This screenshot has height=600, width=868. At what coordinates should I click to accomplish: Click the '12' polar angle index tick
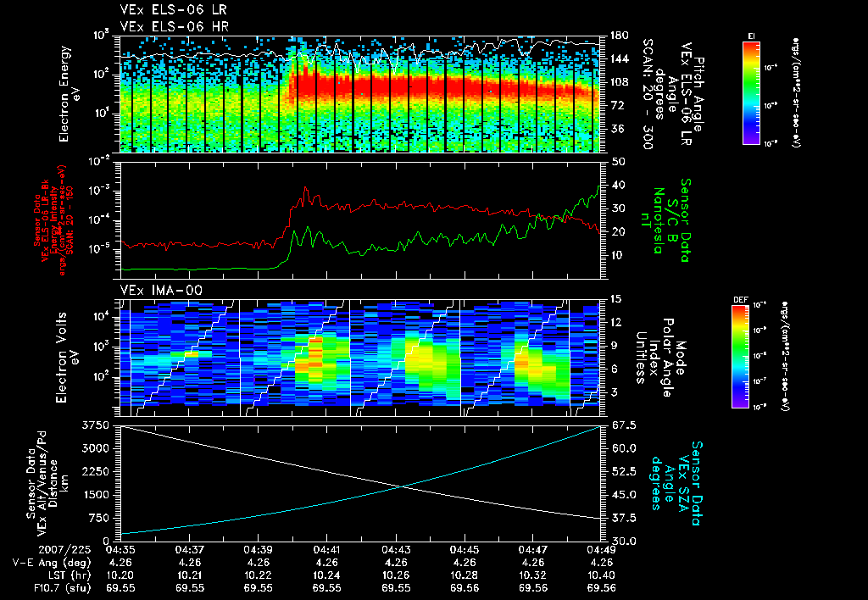(x=615, y=322)
